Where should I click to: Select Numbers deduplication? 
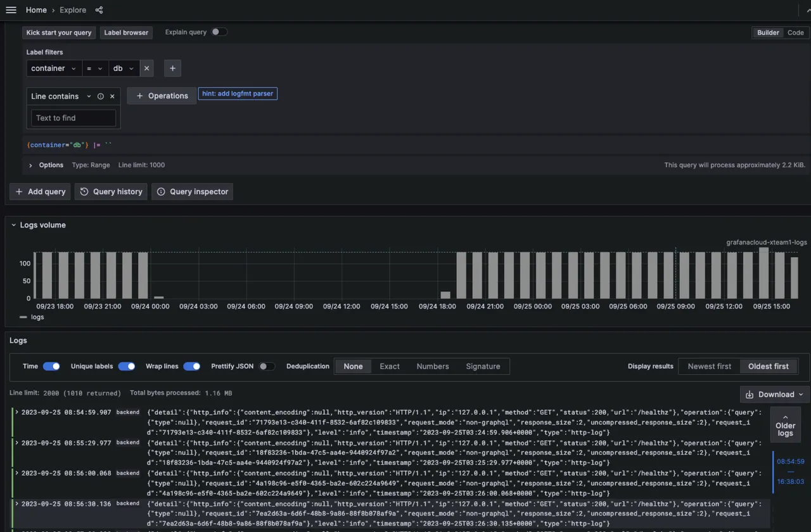433,367
